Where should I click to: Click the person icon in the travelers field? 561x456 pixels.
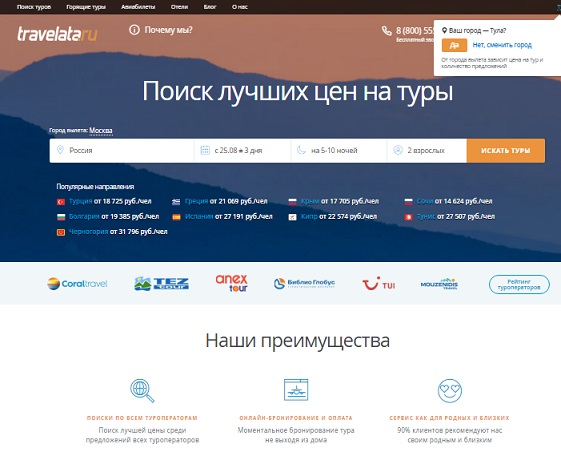coord(398,150)
